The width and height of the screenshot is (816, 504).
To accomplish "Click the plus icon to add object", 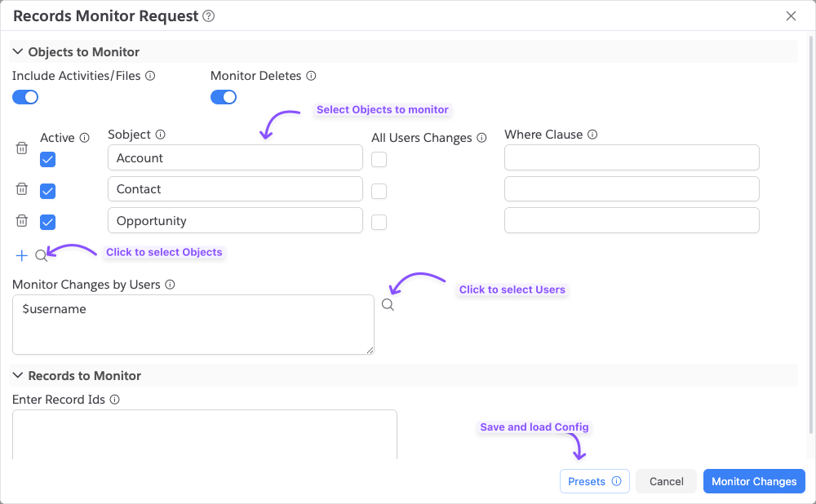I will 21,255.
